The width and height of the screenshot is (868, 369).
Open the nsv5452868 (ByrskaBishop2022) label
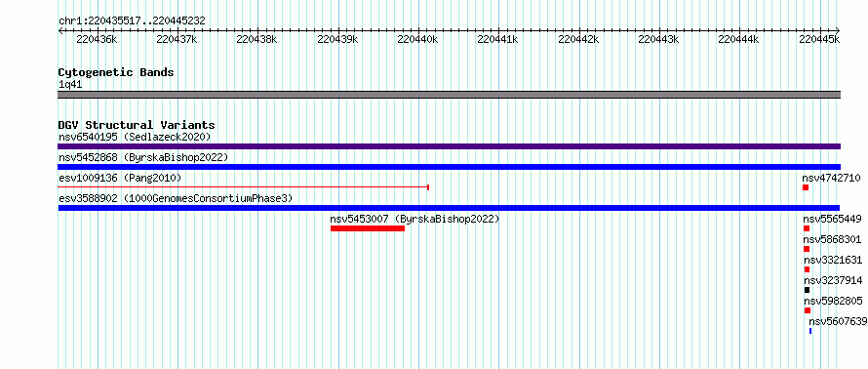(143, 157)
